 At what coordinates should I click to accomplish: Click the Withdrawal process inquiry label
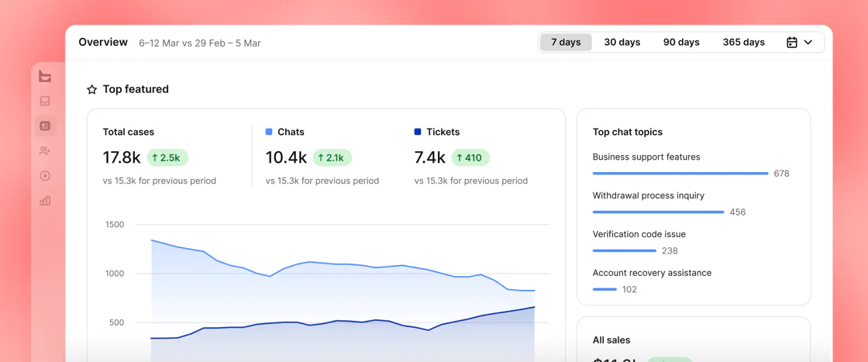pyautogui.click(x=649, y=196)
